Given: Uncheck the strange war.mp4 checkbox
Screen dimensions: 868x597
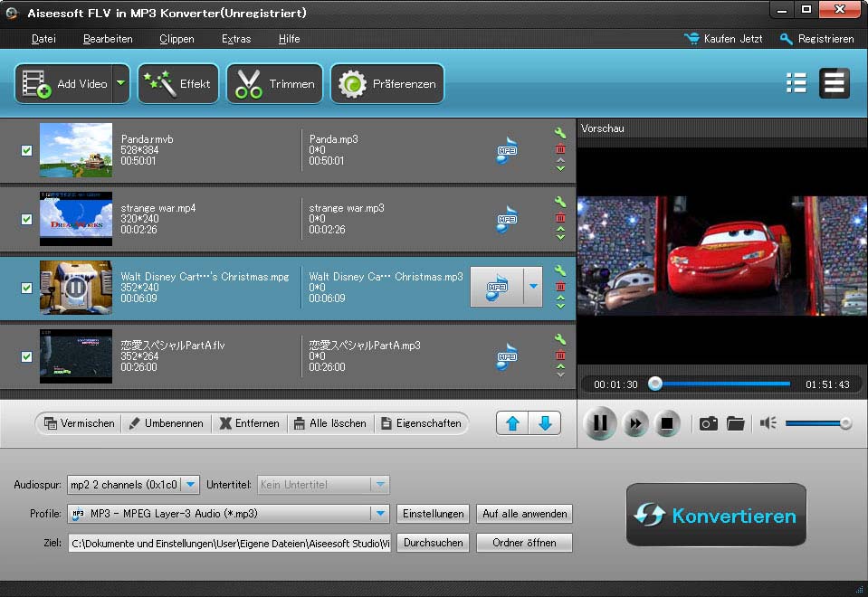Looking at the screenshot, I should [x=26, y=219].
